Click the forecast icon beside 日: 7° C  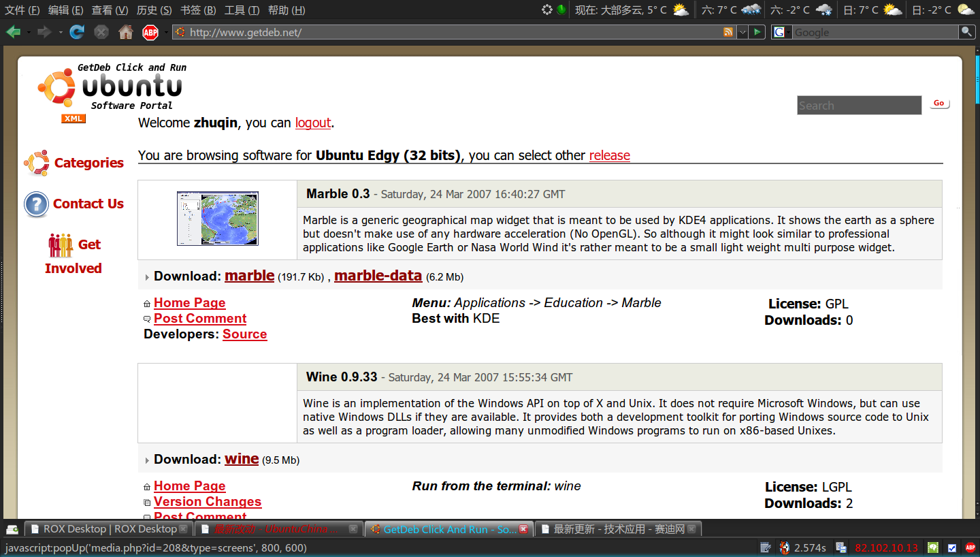[892, 10]
